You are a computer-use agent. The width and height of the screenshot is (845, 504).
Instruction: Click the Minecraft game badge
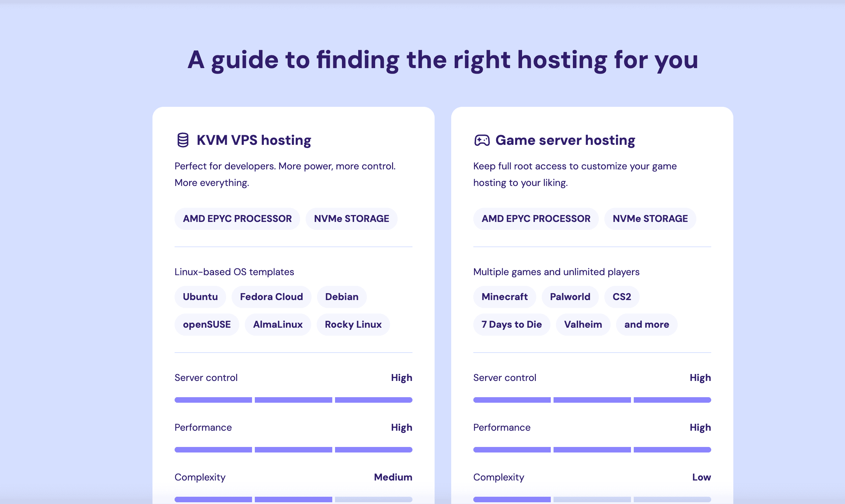504,296
